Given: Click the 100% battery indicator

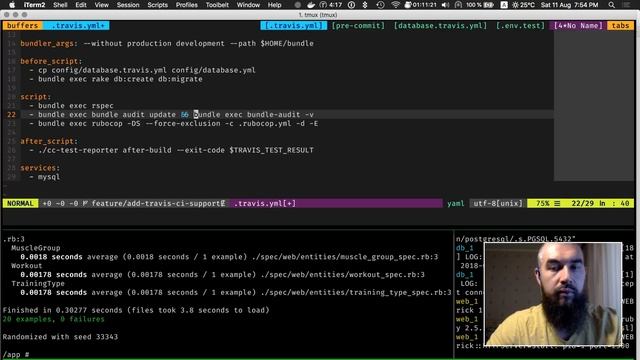Looking at the screenshot, I should click(480, 5).
